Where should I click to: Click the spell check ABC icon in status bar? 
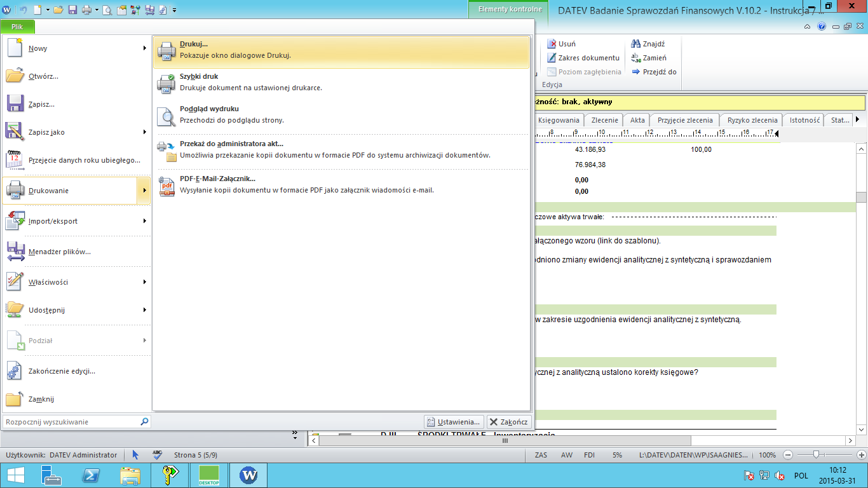click(x=157, y=455)
